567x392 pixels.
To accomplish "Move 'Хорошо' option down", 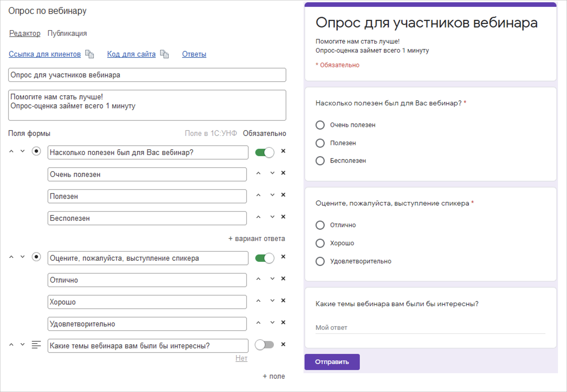I will pos(272,301).
